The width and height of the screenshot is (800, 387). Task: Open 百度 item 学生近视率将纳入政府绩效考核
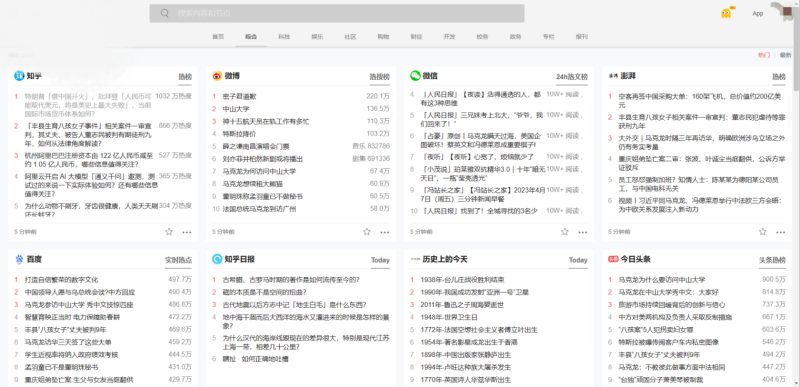pos(71,355)
